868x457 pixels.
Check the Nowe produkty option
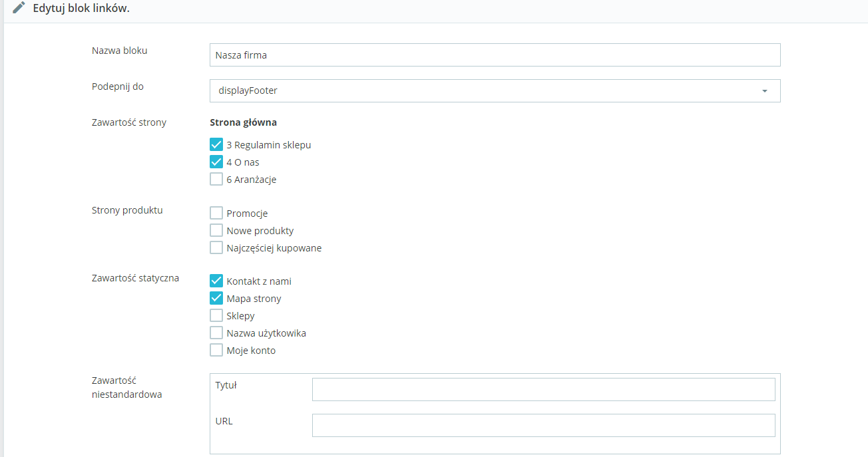coord(216,230)
